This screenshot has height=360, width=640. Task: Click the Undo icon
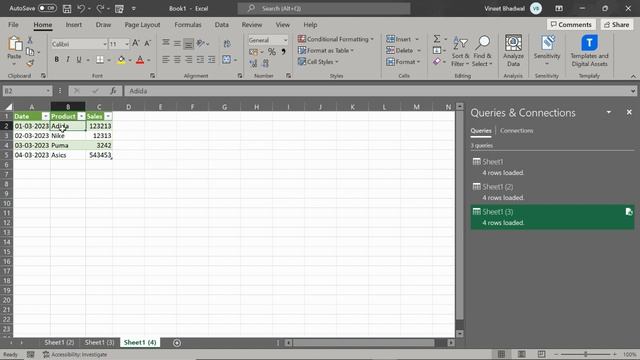pyautogui.click(x=81, y=9)
